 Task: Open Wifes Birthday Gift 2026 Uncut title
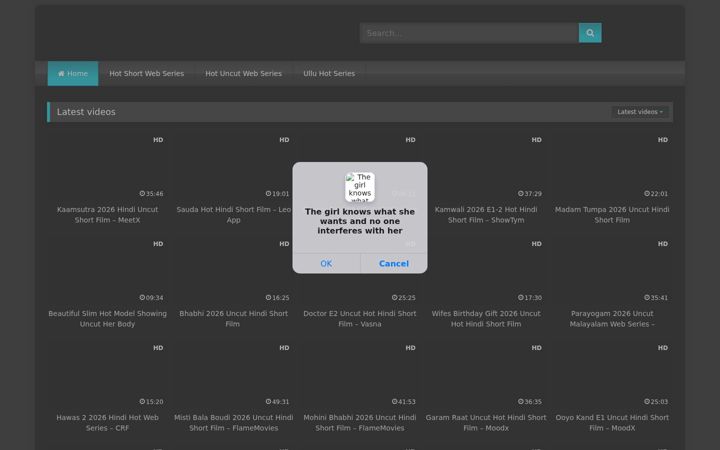pos(486,319)
